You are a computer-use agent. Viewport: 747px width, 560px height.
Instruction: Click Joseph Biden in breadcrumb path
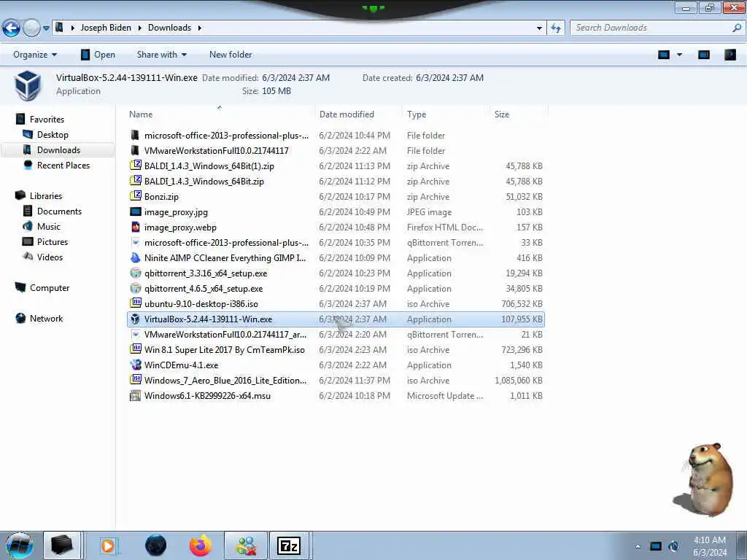[x=106, y=28]
